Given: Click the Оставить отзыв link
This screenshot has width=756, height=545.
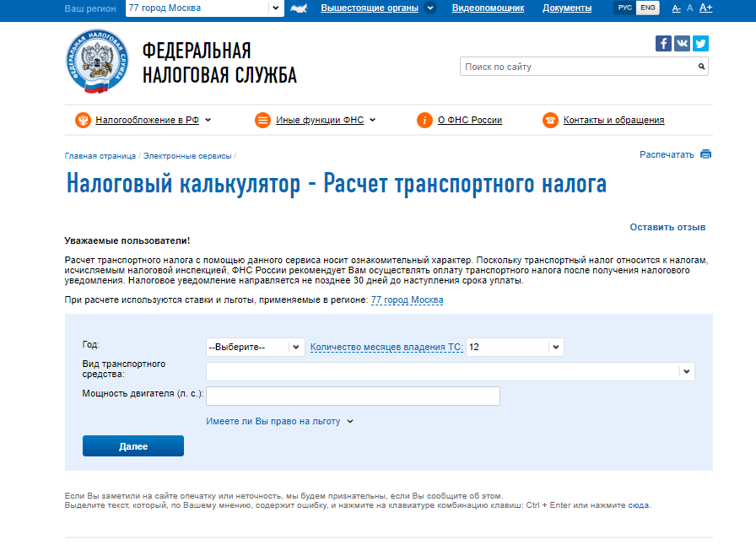Looking at the screenshot, I should [x=667, y=227].
